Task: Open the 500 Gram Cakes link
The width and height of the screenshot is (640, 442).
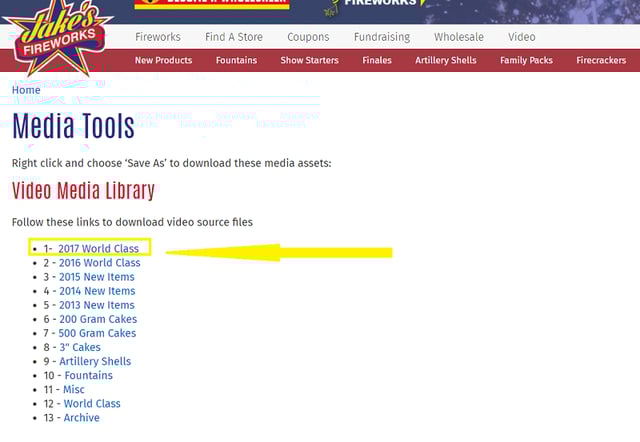Action: click(97, 333)
